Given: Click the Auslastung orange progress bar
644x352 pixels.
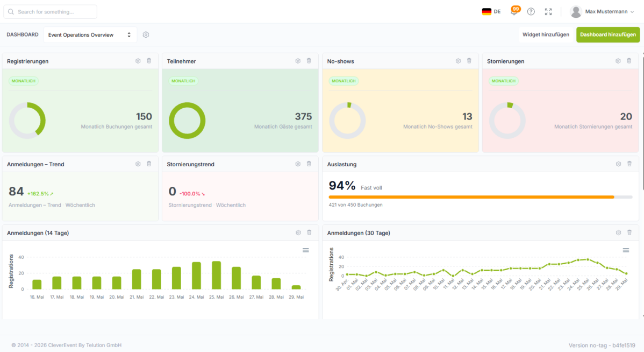Looking at the screenshot, I should click(x=471, y=197).
